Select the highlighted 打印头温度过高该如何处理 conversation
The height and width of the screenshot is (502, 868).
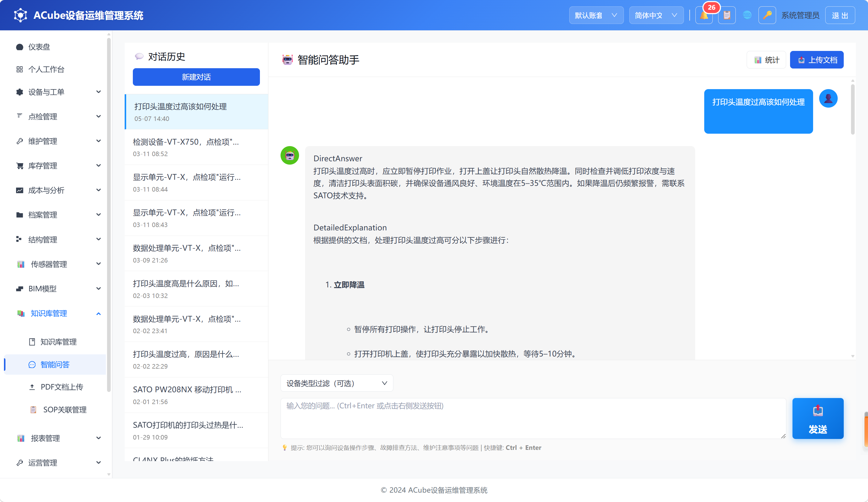196,112
